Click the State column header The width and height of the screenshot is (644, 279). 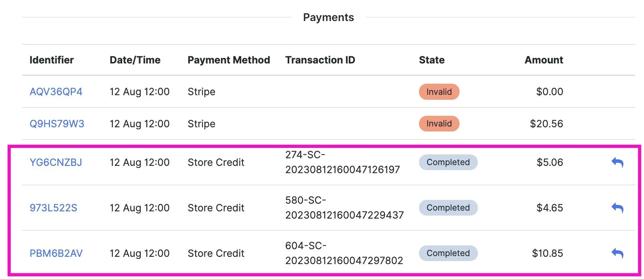[x=432, y=60]
